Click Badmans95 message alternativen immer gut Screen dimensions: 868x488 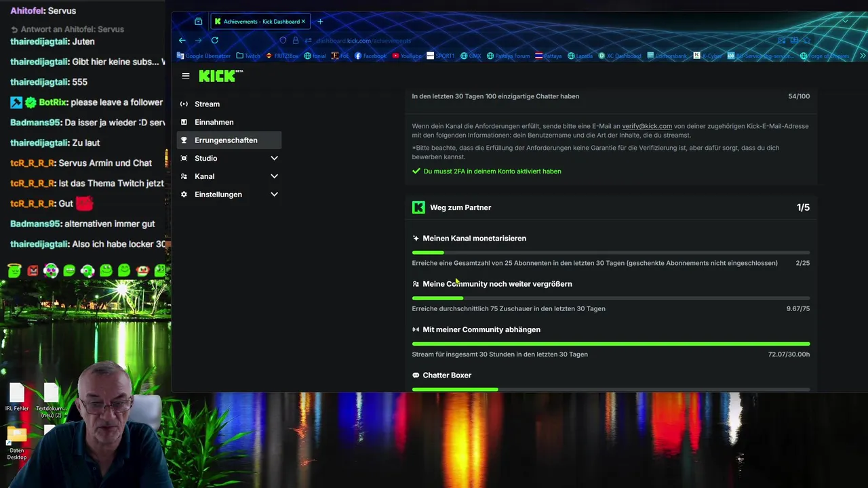[110, 224]
